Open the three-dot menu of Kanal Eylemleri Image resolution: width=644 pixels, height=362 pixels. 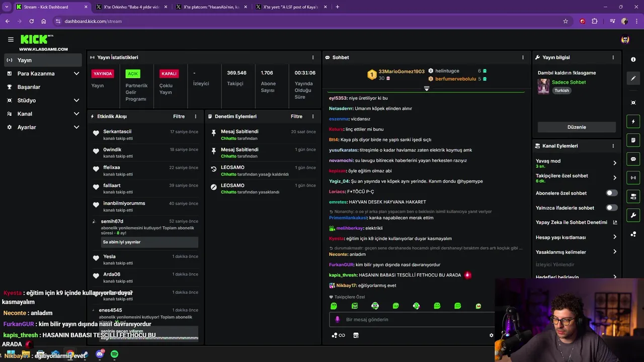(613, 146)
